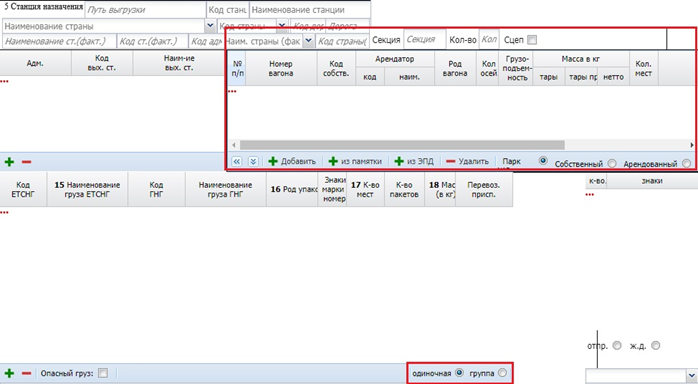Screen dimensions: 698x384
Task: Select the одиночная radio option
Action: (459, 373)
